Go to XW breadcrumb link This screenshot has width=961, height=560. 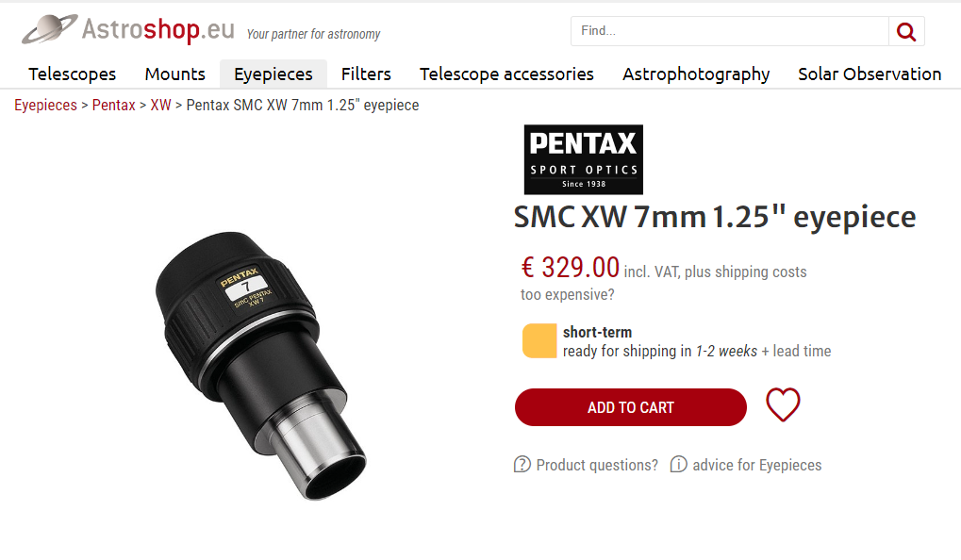pos(160,106)
